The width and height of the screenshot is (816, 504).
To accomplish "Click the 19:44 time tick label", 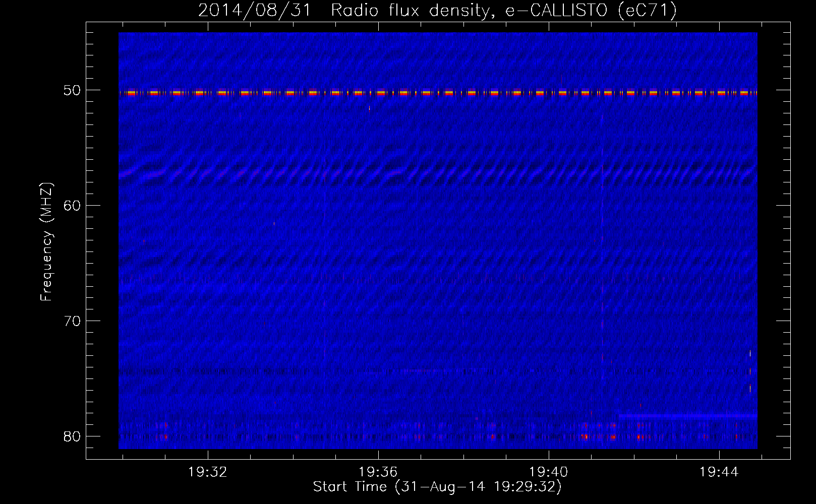I will click(719, 472).
